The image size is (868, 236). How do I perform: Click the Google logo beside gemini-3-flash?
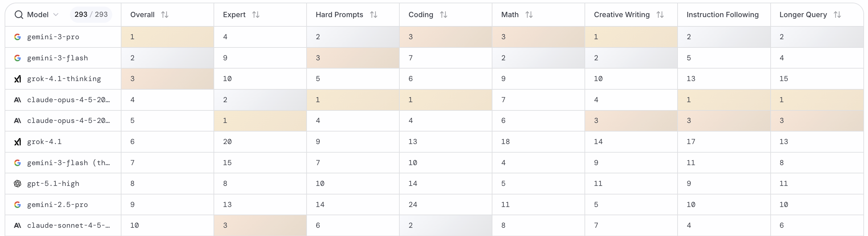point(17,58)
